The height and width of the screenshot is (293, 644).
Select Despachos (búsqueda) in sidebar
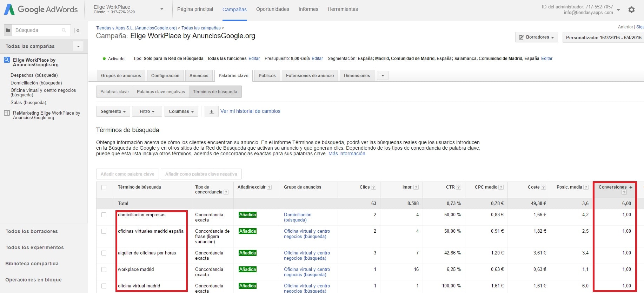34,75
